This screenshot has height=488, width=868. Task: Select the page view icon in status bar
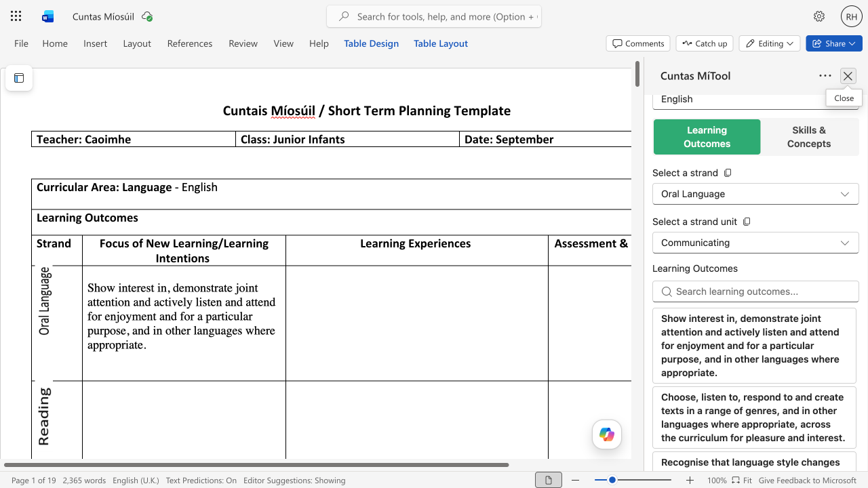pos(549,480)
